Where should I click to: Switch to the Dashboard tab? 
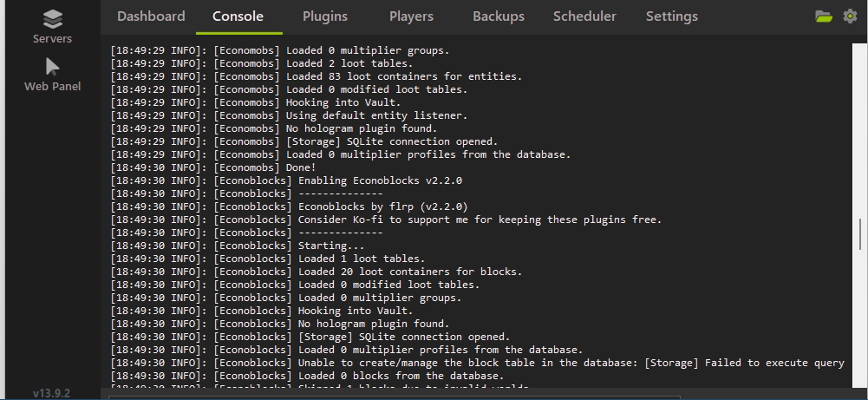pos(151,16)
